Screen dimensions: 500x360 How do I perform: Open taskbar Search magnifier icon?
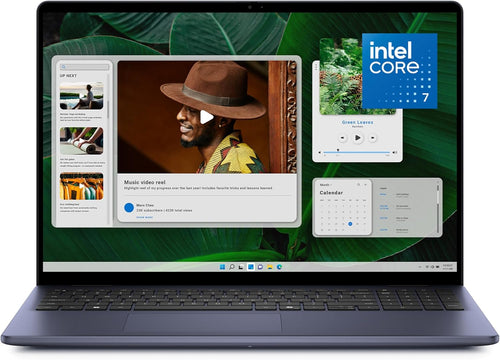point(232,267)
